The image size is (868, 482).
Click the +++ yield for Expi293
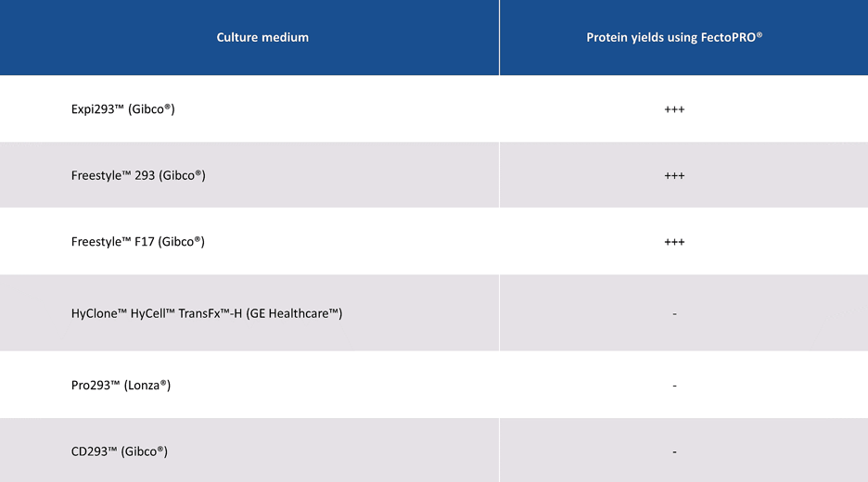[x=674, y=109]
